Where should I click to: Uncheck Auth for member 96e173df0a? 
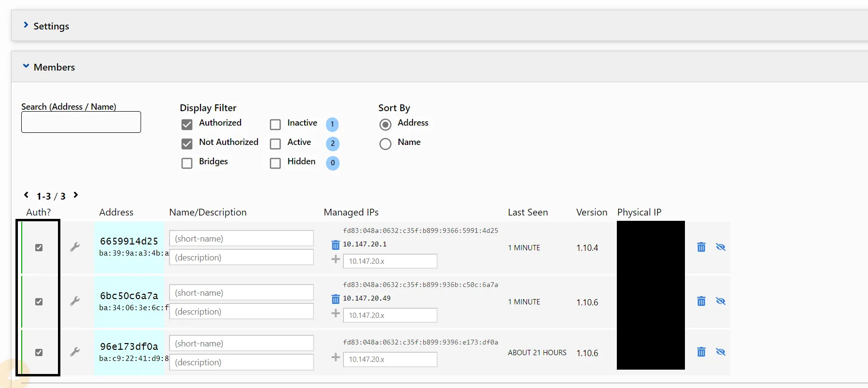[x=39, y=353]
